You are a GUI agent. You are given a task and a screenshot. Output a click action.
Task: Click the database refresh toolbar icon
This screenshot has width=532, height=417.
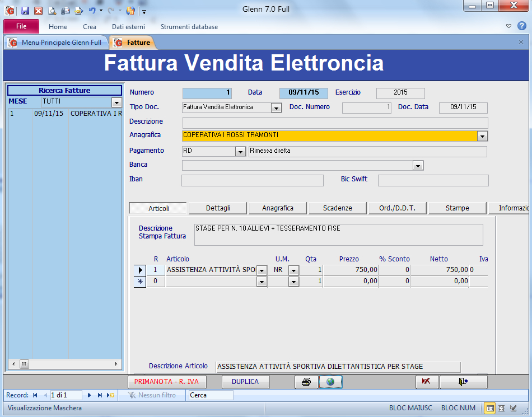tap(130, 11)
